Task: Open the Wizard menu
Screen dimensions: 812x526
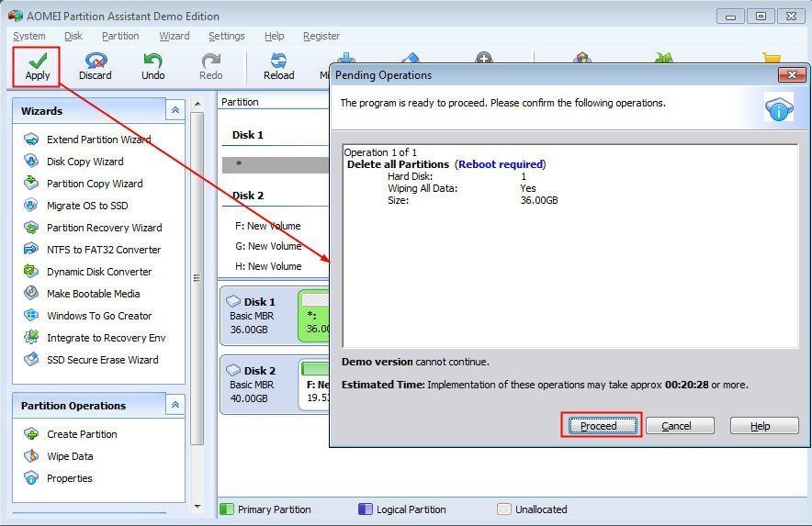Action: (174, 36)
